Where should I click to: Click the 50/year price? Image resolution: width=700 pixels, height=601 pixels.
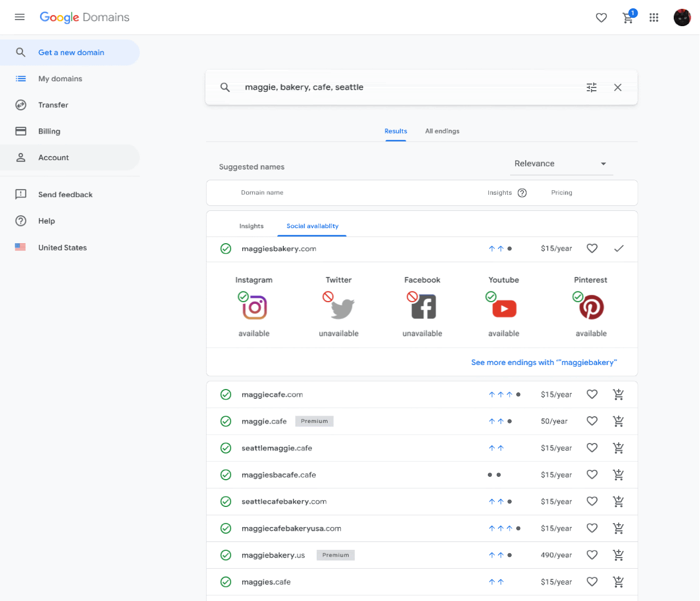pyautogui.click(x=554, y=421)
